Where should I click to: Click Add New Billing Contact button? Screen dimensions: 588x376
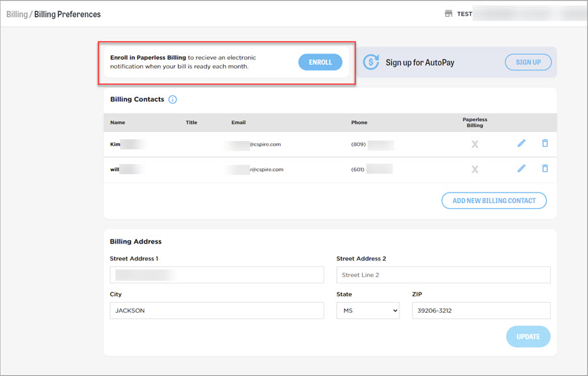pos(493,200)
